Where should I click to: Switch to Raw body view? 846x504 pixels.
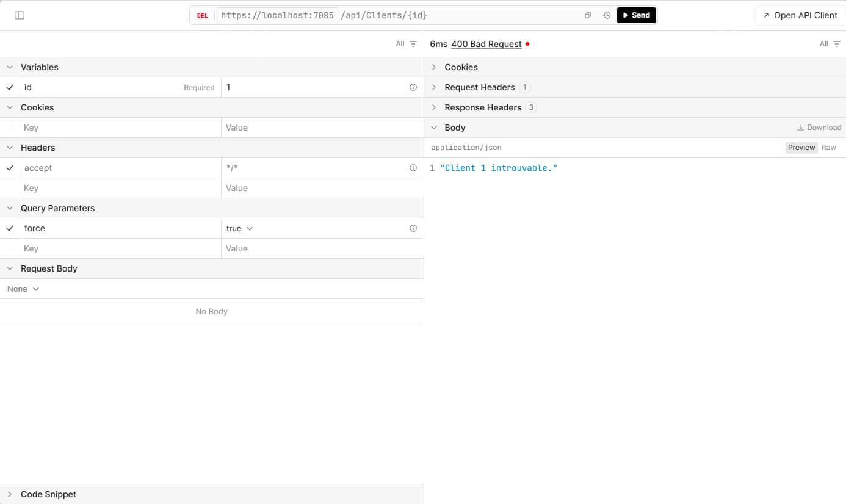pyautogui.click(x=829, y=148)
